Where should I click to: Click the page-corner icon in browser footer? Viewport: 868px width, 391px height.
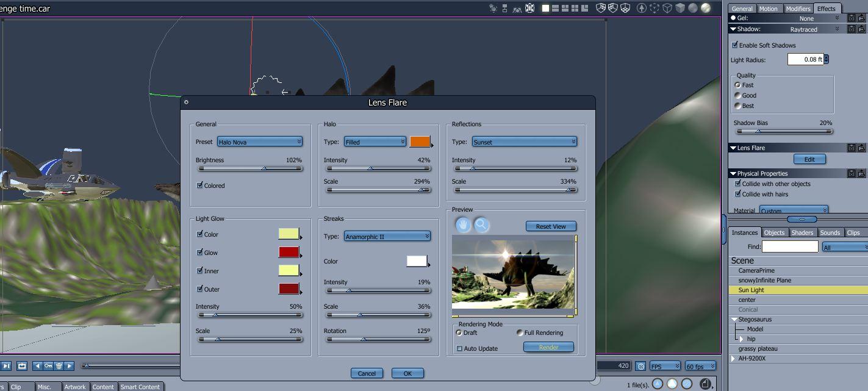tap(705, 384)
